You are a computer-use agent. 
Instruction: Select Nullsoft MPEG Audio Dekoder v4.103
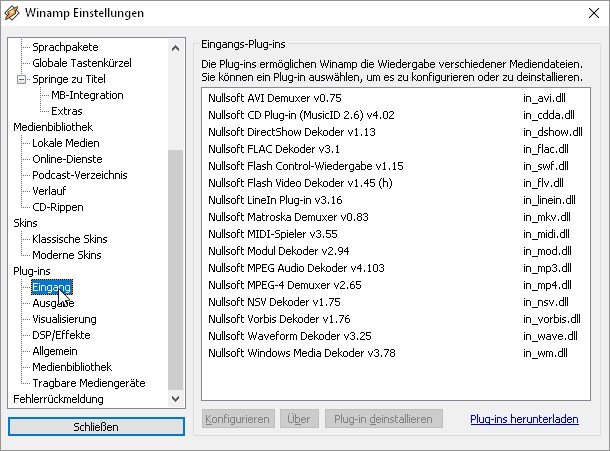pos(396,268)
